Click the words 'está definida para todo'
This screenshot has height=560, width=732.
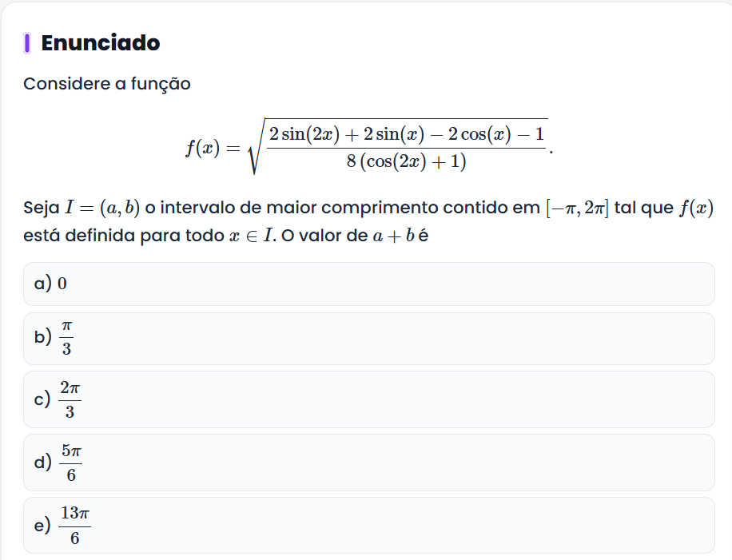123,238
